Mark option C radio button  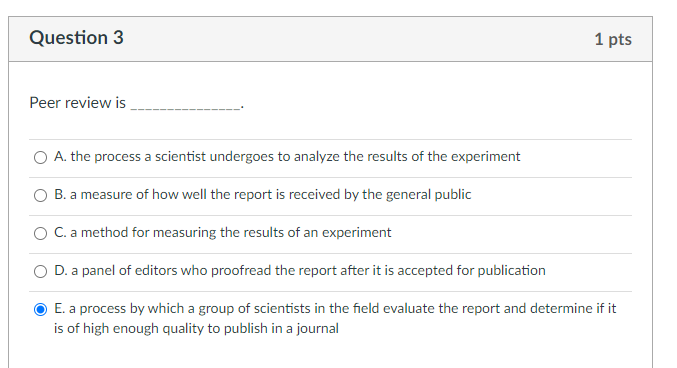pos(40,233)
